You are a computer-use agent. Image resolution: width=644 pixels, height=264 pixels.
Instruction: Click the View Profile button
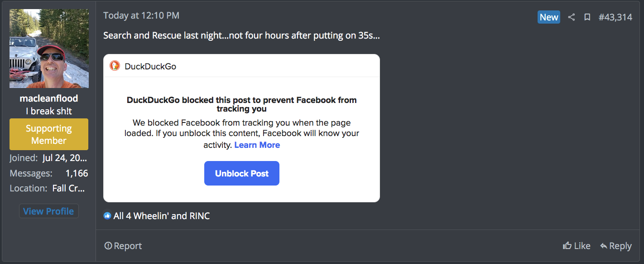[48, 211]
